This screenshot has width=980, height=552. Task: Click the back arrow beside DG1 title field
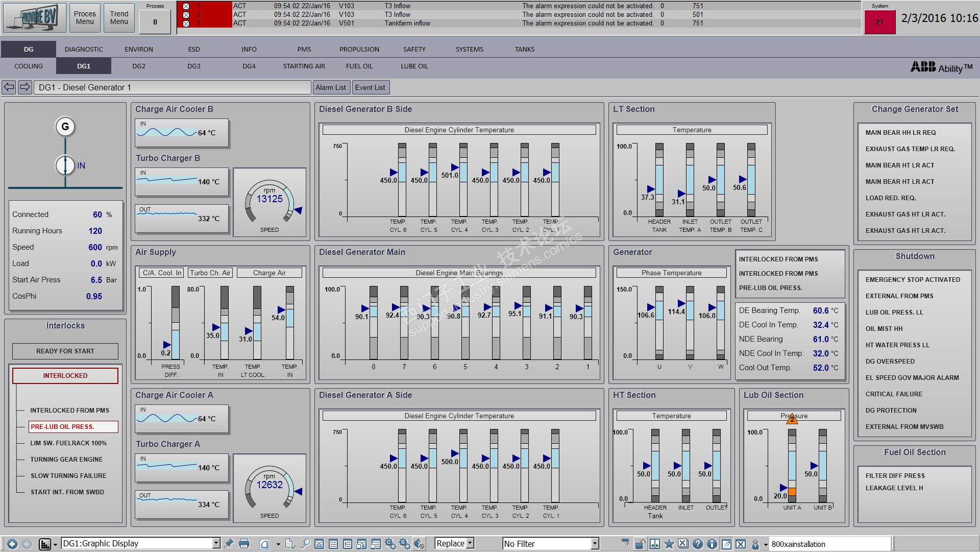pos(9,87)
